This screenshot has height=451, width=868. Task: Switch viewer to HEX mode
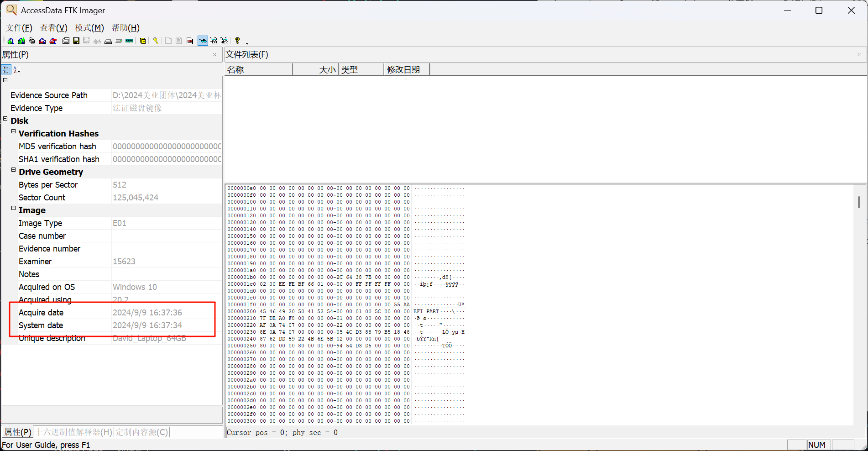tap(224, 41)
